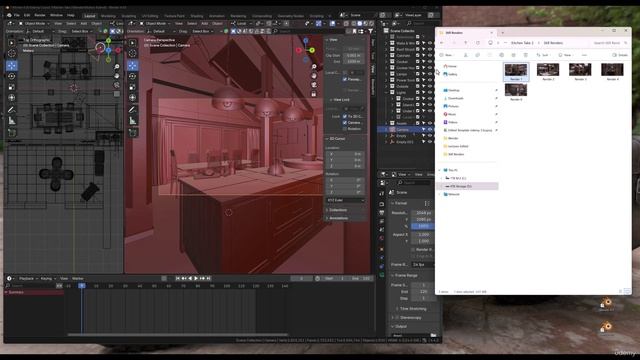Collapse the 3D Cursor panel
This screenshot has width=640, height=360.
(327, 139)
